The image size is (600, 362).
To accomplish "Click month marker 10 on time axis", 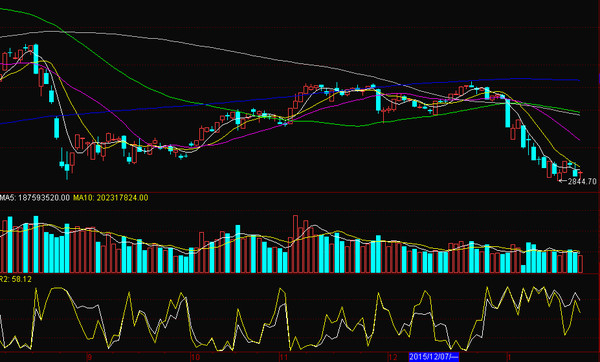I will pos(195,357).
